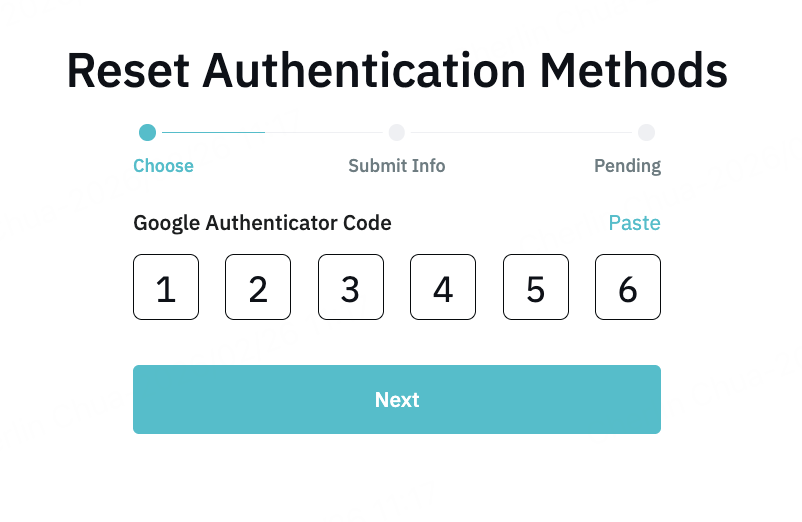Click the Next button
Image resolution: width=802 pixels, height=522 pixels.
point(396,399)
